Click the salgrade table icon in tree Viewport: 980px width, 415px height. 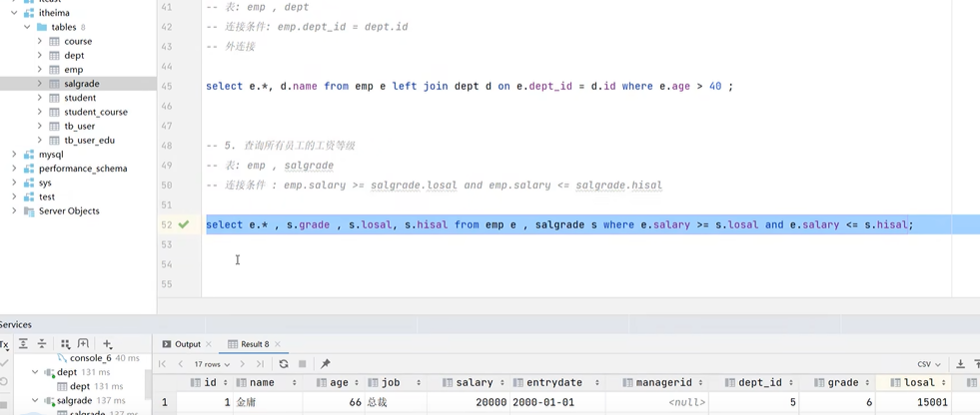54,84
